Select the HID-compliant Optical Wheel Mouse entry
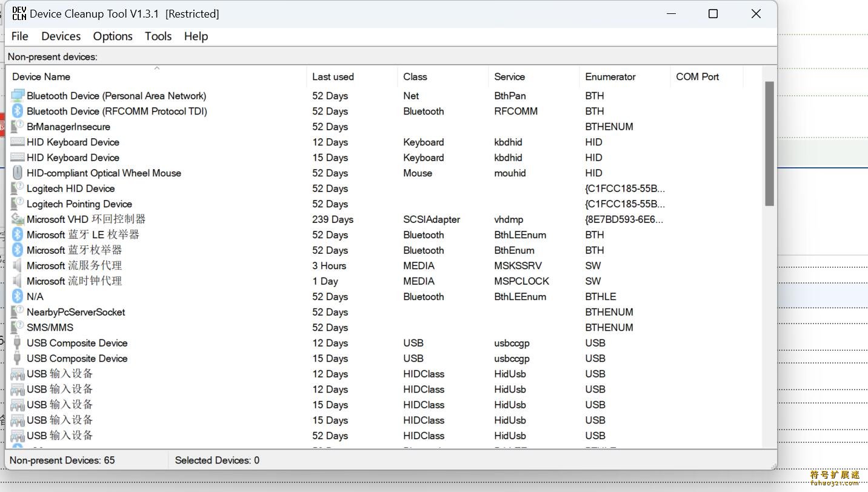 104,173
